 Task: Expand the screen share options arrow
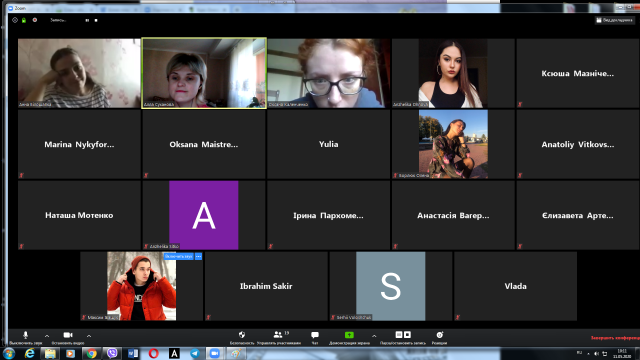(374, 336)
